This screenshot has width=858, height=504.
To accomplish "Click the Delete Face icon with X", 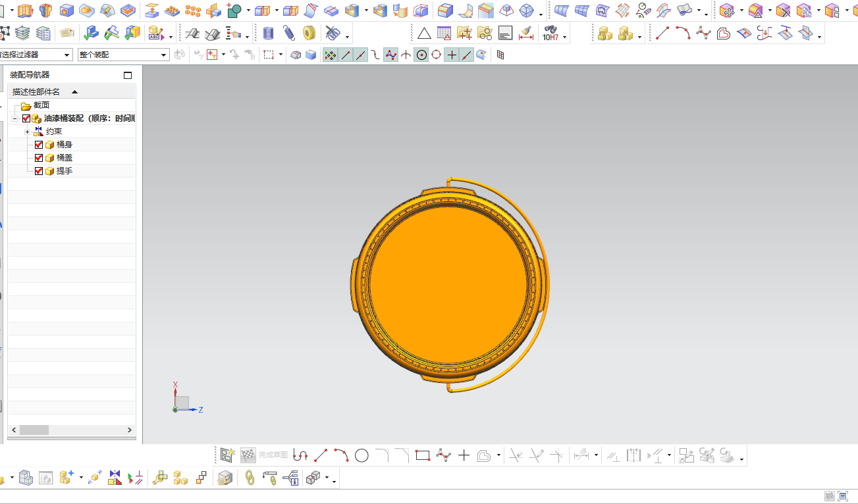I will click(x=783, y=10).
